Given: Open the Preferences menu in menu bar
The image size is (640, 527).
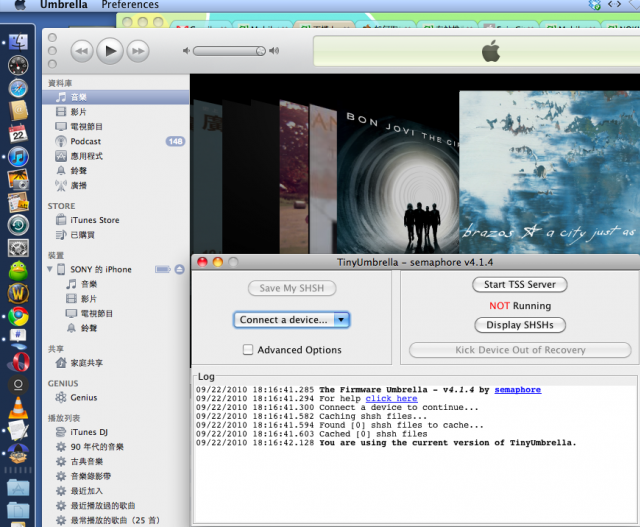Looking at the screenshot, I should [130, 5].
